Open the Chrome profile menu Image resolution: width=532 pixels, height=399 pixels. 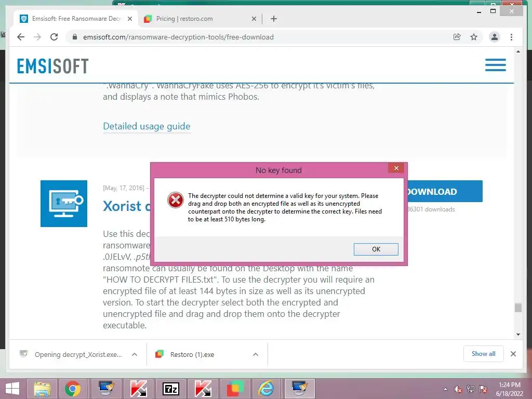coord(495,37)
